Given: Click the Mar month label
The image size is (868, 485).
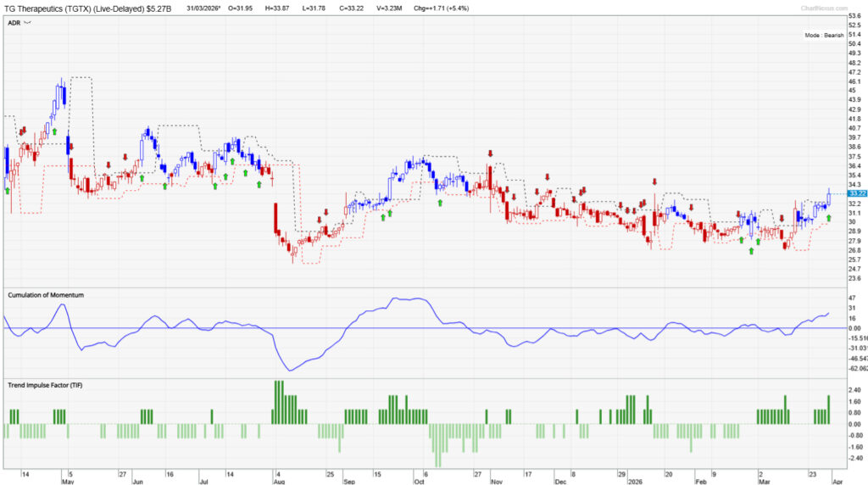Looking at the screenshot, I should [765, 482].
